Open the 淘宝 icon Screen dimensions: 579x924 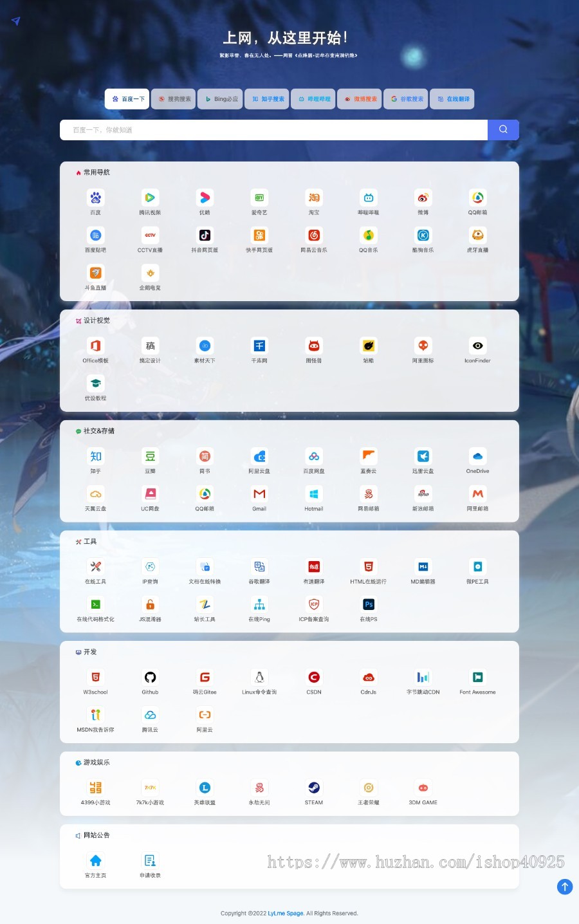click(314, 198)
